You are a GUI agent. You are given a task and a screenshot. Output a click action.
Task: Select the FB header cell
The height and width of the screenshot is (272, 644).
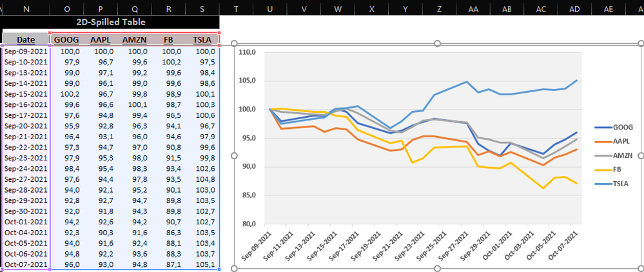168,40
